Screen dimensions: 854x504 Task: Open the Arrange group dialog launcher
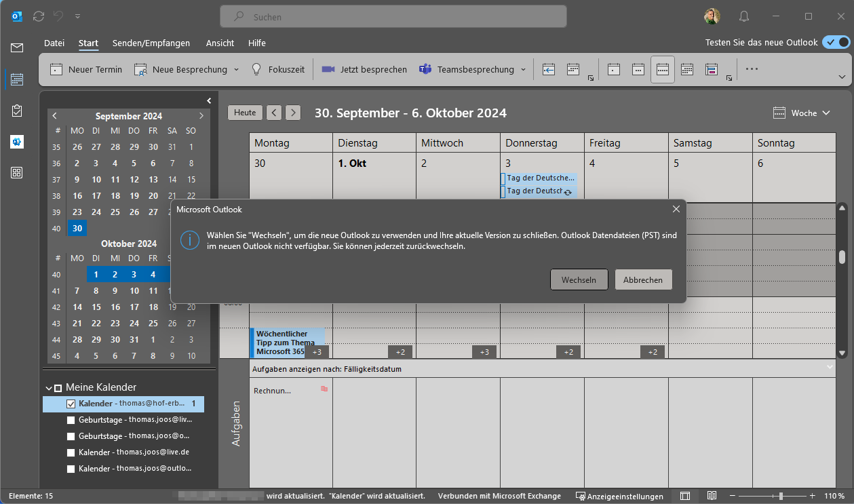tap(729, 79)
